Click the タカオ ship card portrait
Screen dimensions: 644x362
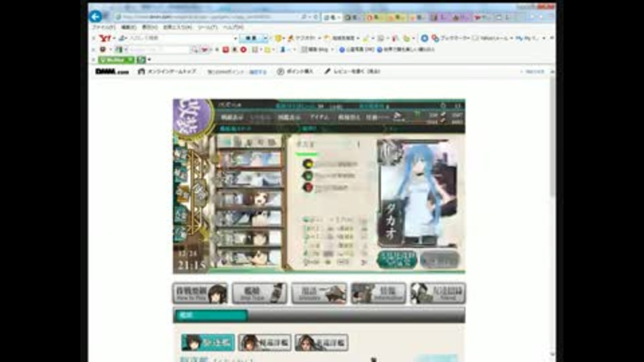pyautogui.click(x=417, y=193)
